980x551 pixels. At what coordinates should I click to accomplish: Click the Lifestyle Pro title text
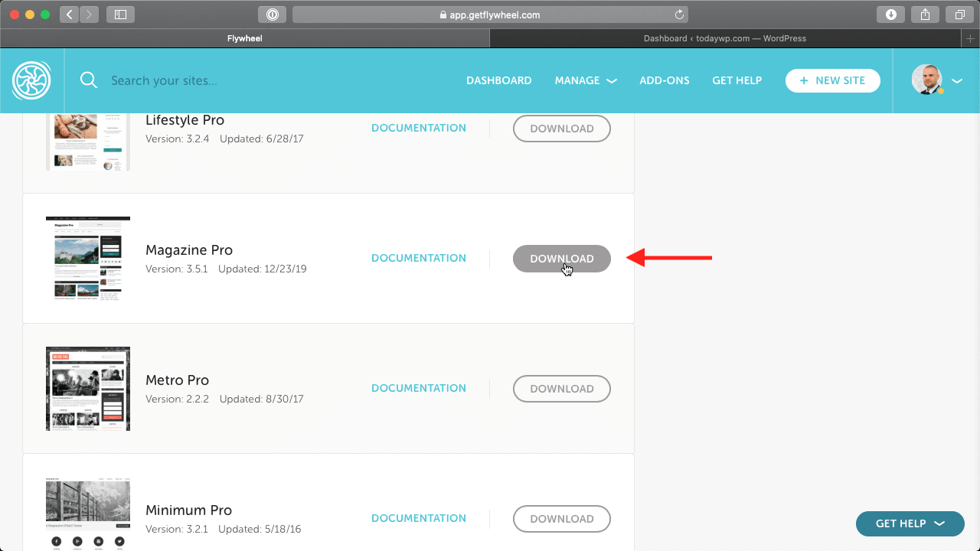(x=185, y=120)
